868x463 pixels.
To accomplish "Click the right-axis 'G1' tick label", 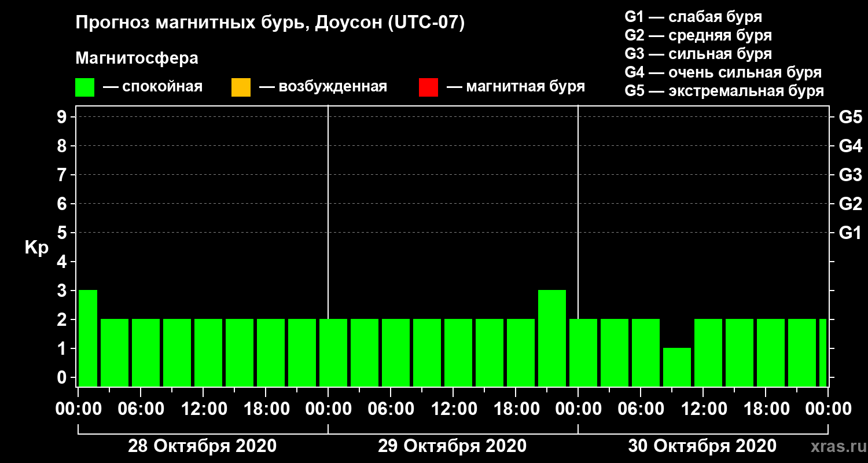I will pyautogui.click(x=851, y=233).
